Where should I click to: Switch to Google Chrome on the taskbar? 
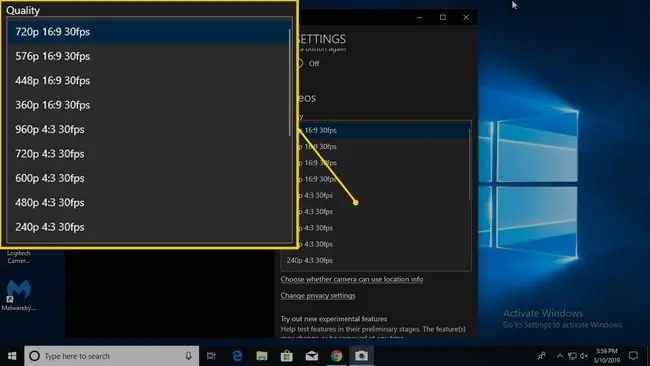tap(337, 356)
